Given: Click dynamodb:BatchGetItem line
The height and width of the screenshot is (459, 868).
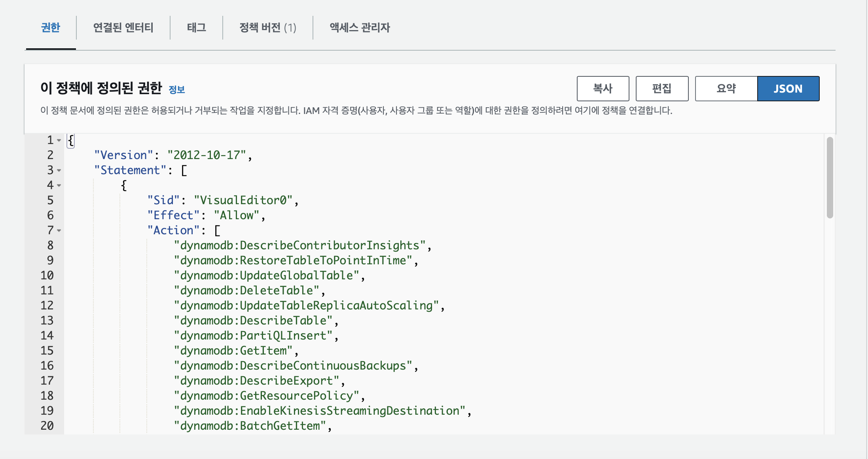Looking at the screenshot, I should coord(252,426).
